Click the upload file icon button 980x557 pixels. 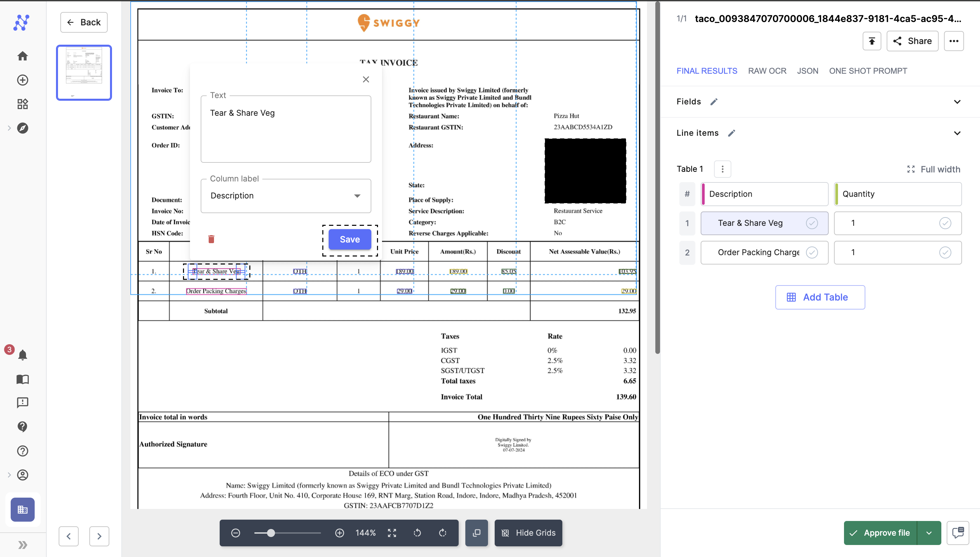click(872, 41)
